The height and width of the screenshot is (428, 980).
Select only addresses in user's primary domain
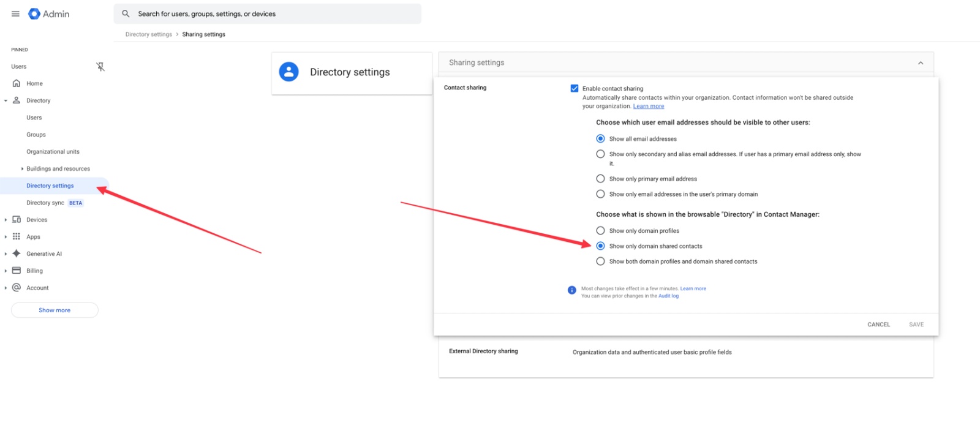tap(600, 193)
